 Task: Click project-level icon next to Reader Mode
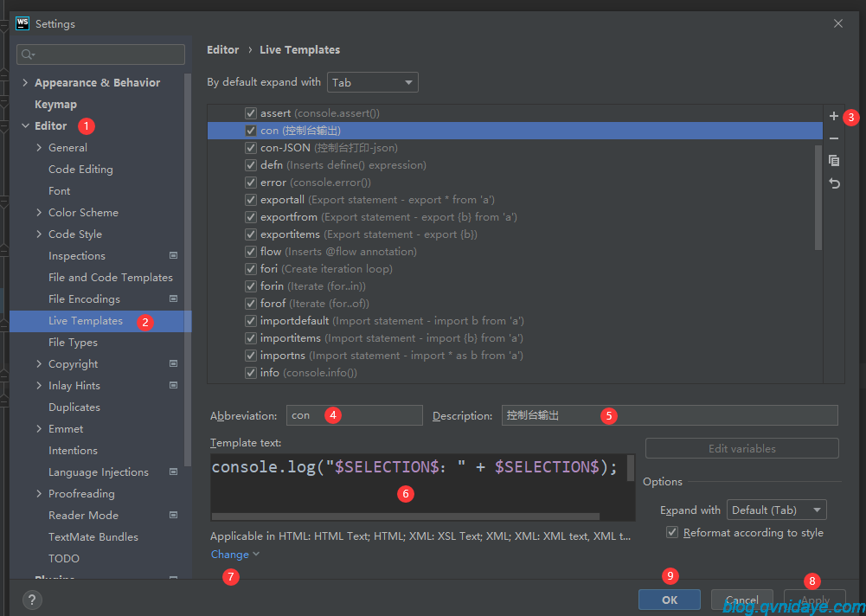[173, 515]
